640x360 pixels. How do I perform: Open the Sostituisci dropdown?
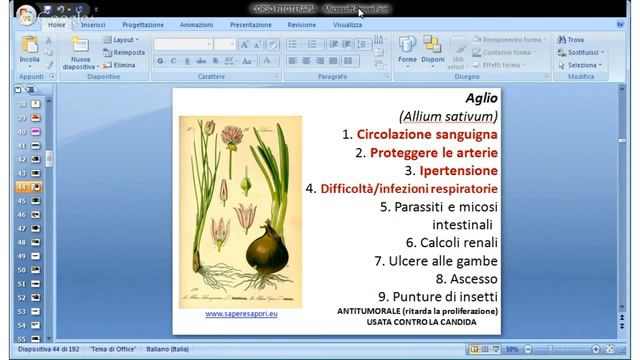pos(580,52)
